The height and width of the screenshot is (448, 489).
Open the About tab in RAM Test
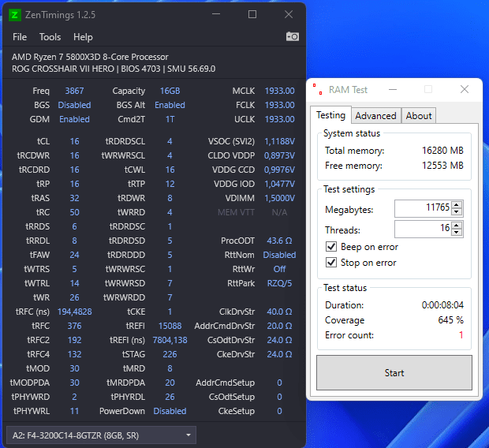(x=419, y=116)
